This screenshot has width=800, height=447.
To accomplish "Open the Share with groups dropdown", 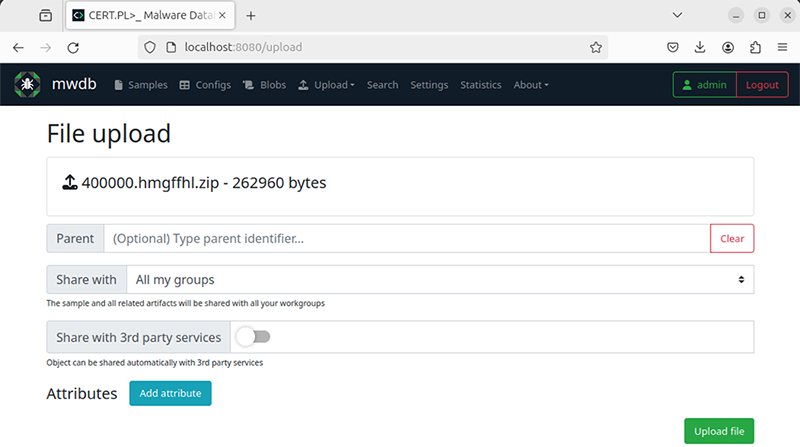I will 440,280.
